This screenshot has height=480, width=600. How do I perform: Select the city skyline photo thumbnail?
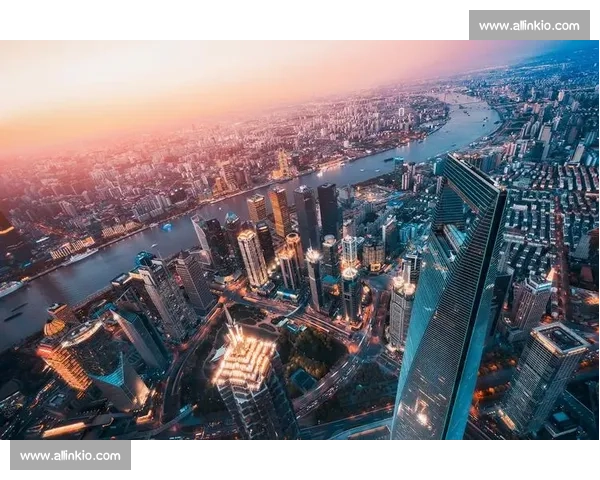[x=300, y=240]
